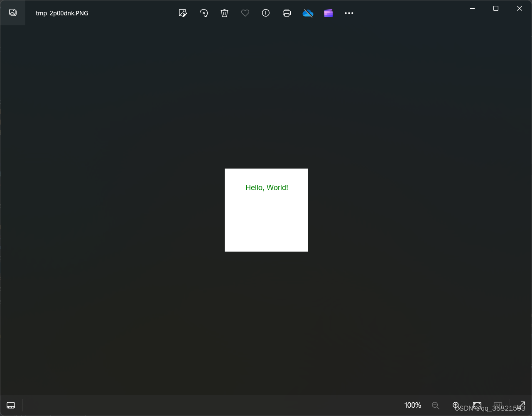Toggle the filmstrip view icon
This screenshot has height=416, width=532.
pos(11,405)
